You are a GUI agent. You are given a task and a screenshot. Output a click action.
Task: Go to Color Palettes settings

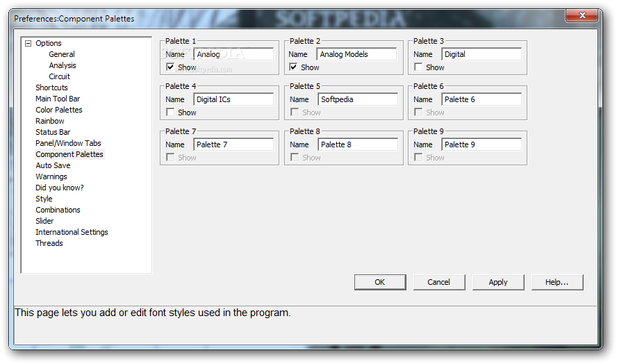click(59, 110)
